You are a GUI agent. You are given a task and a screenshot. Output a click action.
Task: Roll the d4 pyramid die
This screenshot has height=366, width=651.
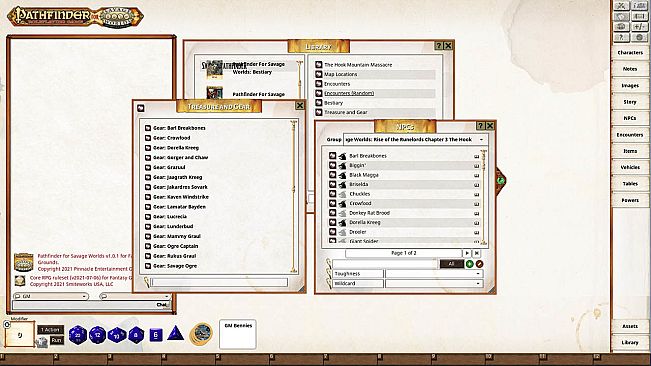click(x=175, y=334)
